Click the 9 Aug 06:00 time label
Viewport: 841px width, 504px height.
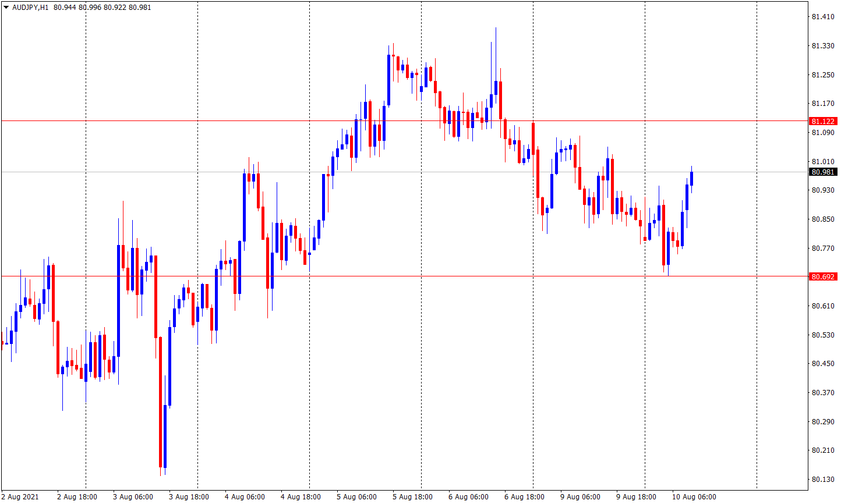(580, 497)
